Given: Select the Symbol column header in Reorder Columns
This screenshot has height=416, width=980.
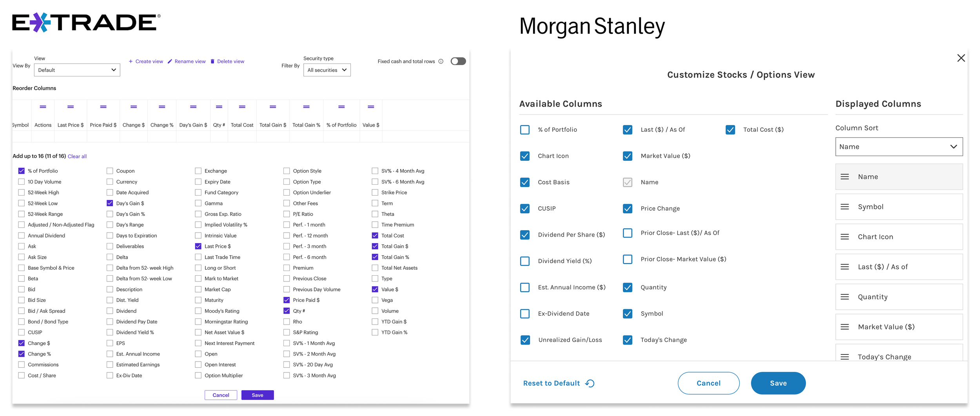Looking at the screenshot, I should click(x=20, y=125).
